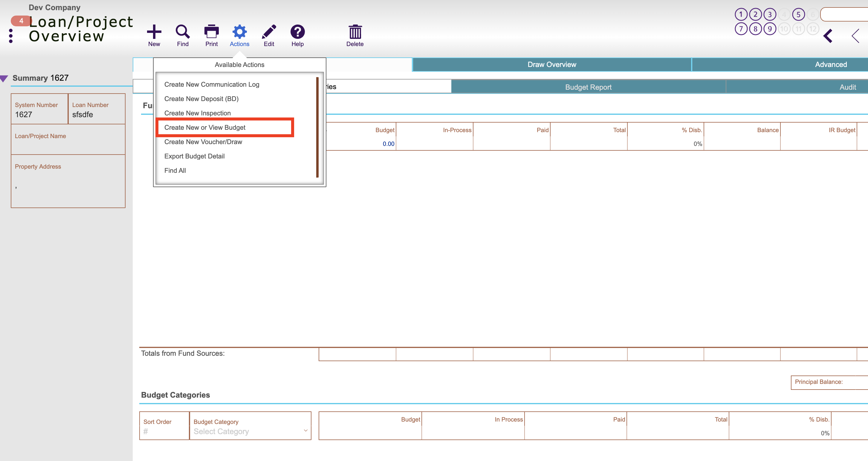Click the thin left arrow collapse
Viewport: 868px width, 461px height.
(x=855, y=36)
